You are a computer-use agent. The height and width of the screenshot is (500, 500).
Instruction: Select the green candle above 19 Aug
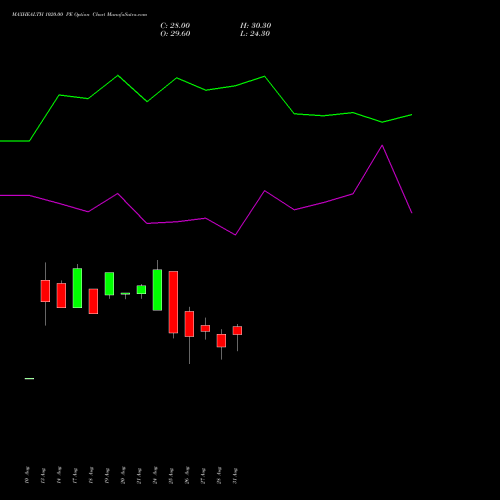click(109, 284)
